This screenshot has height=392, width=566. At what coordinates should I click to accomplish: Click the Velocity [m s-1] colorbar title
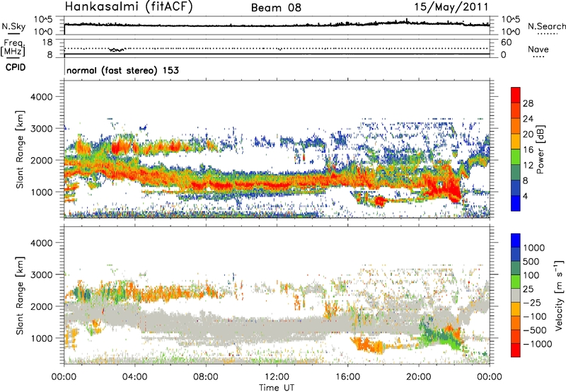(x=559, y=295)
